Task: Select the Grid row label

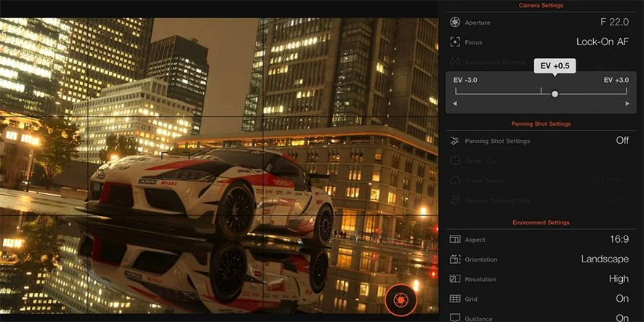Action: 471,299
